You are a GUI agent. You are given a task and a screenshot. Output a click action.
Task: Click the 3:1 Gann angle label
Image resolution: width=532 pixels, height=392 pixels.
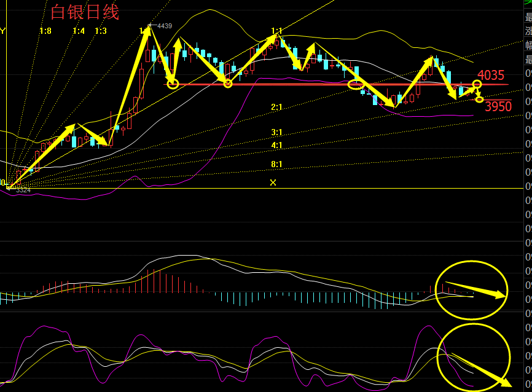point(276,133)
